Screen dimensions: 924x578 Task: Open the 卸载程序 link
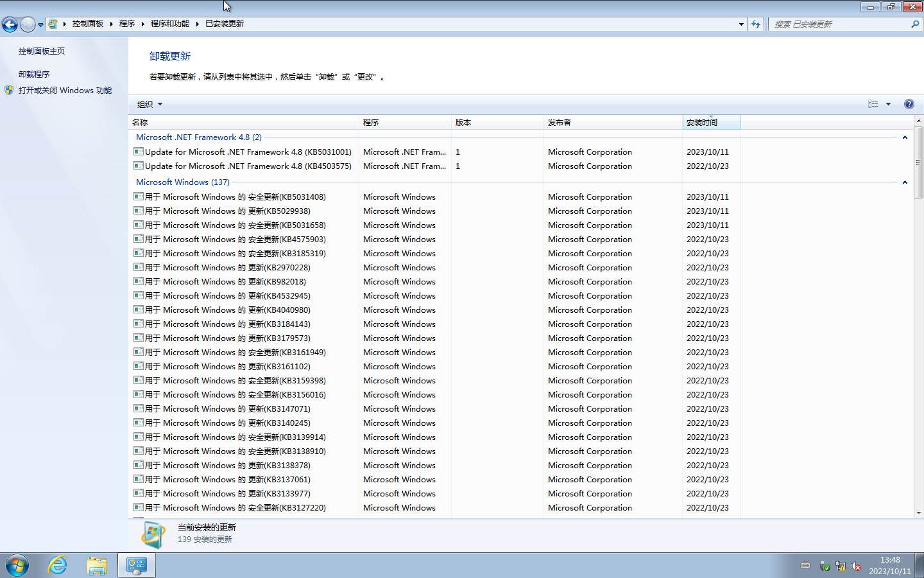coord(34,74)
